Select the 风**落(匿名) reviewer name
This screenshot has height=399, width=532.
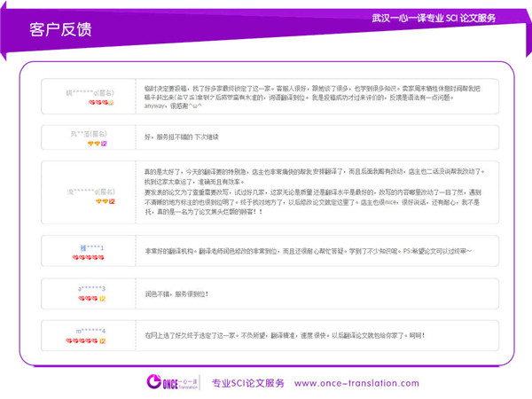89,134
